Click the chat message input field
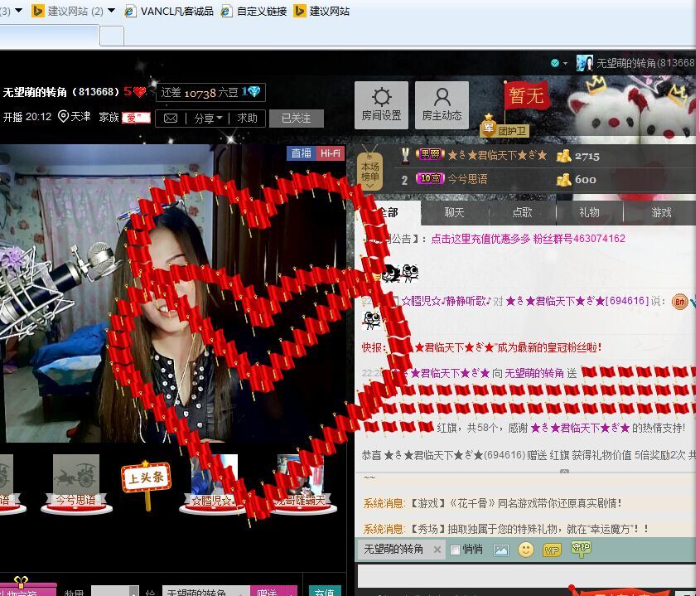 [526, 576]
